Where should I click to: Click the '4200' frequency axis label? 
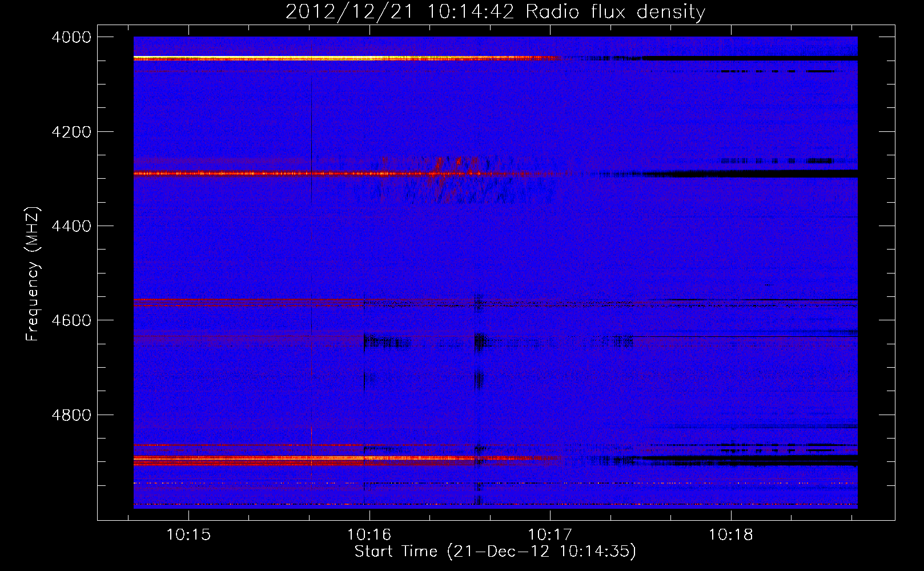click(x=71, y=132)
